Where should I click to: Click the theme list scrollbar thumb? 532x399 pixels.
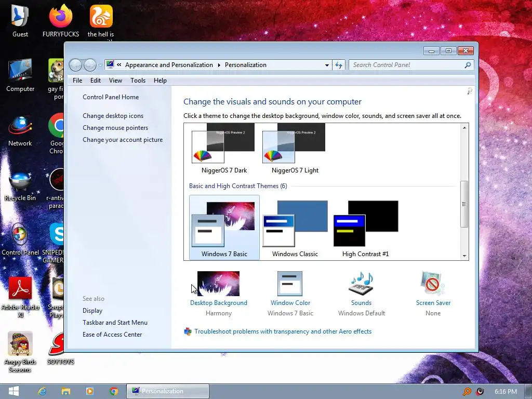(464, 204)
